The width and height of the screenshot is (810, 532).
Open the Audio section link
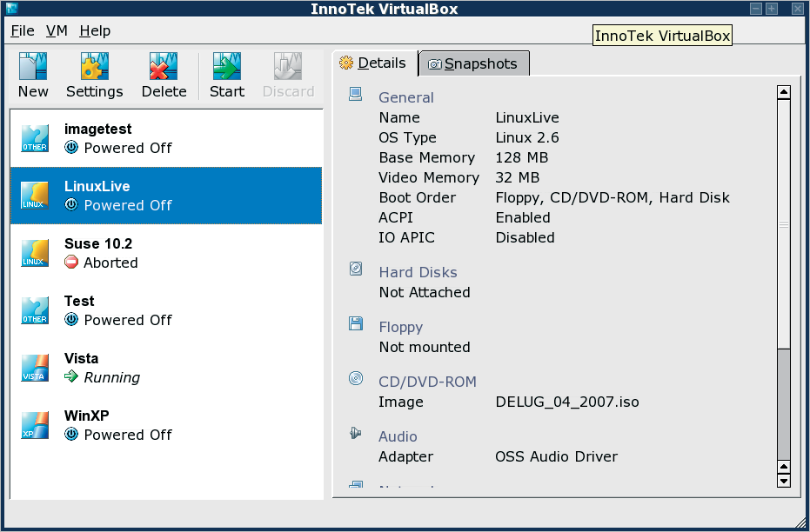tap(398, 436)
